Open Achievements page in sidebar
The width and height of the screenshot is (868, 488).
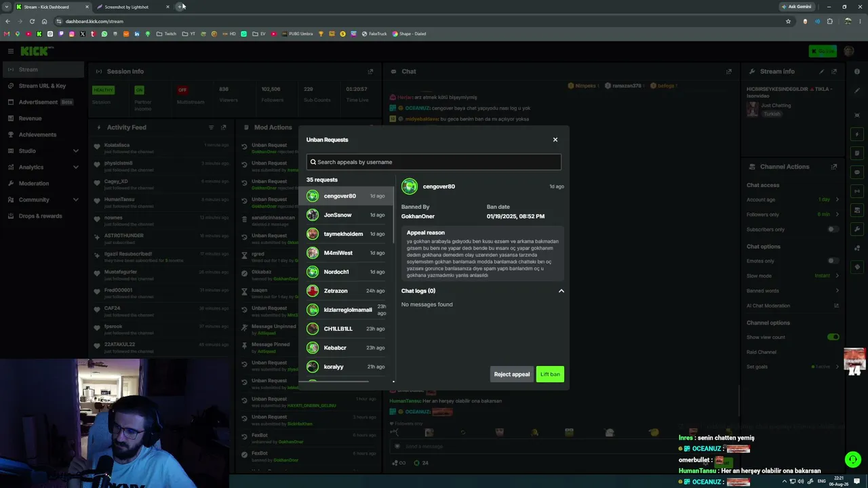click(x=43, y=135)
